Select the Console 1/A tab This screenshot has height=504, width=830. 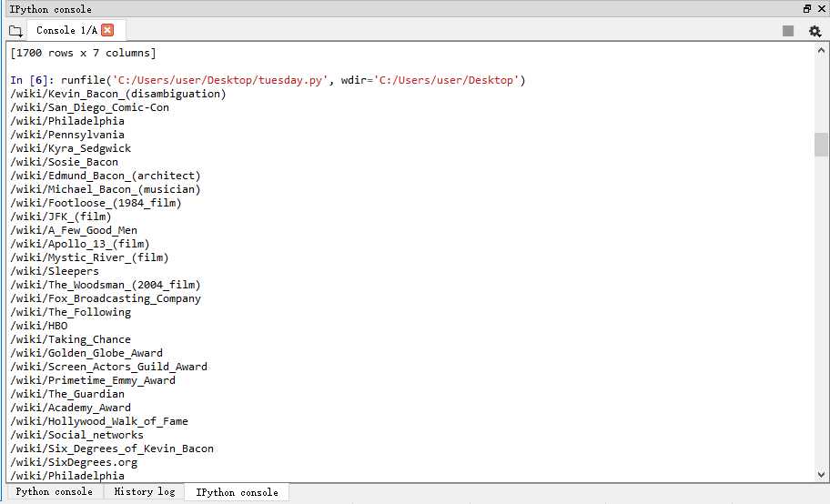[66, 30]
